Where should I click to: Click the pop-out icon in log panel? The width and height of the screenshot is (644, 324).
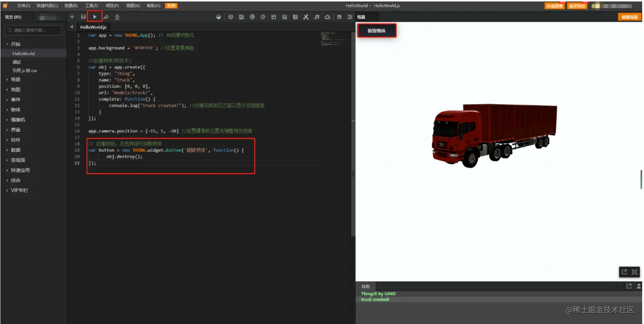(629, 286)
